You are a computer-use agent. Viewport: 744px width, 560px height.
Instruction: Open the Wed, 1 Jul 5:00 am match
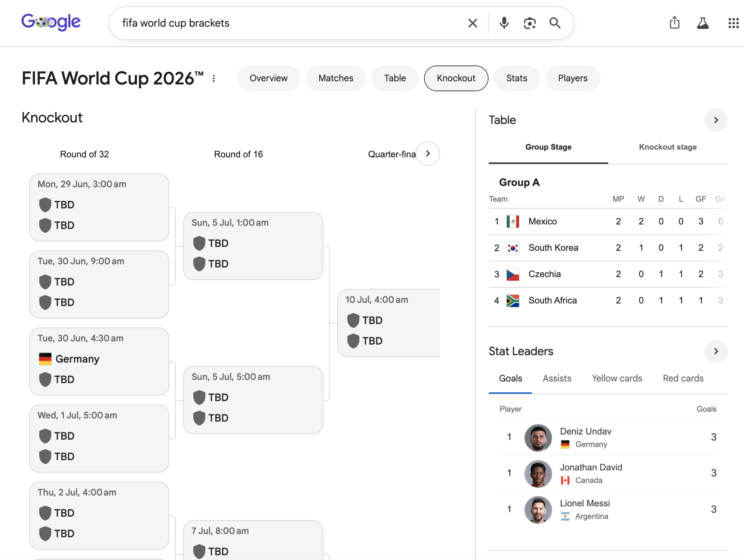[x=99, y=439]
